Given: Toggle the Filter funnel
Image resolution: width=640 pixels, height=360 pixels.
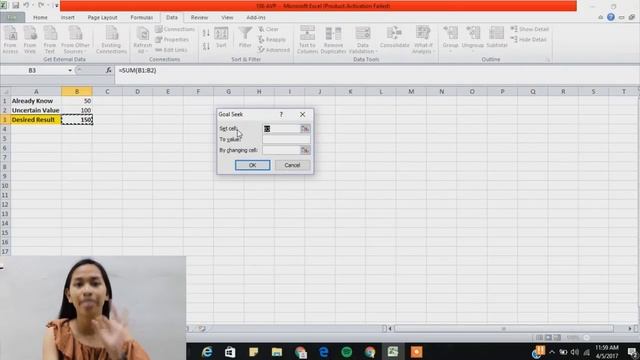Looking at the screenshot, I should [x=245, y=38].
